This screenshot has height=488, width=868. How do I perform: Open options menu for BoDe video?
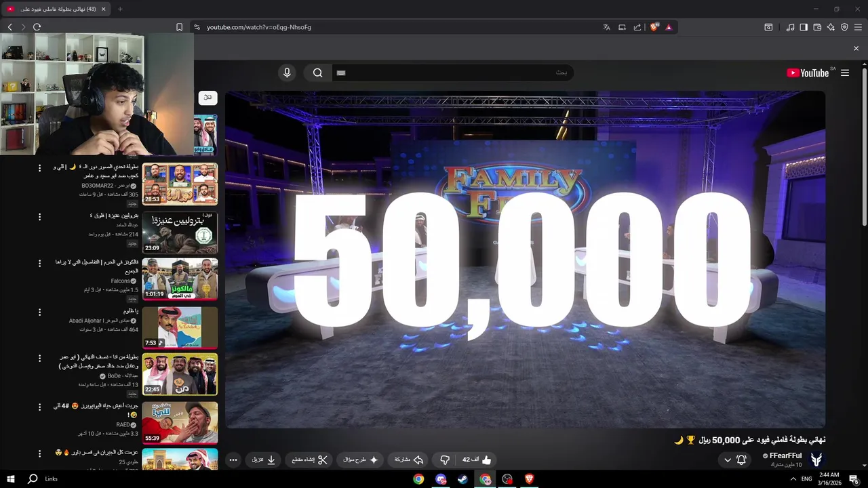click(x=39, y=358)
